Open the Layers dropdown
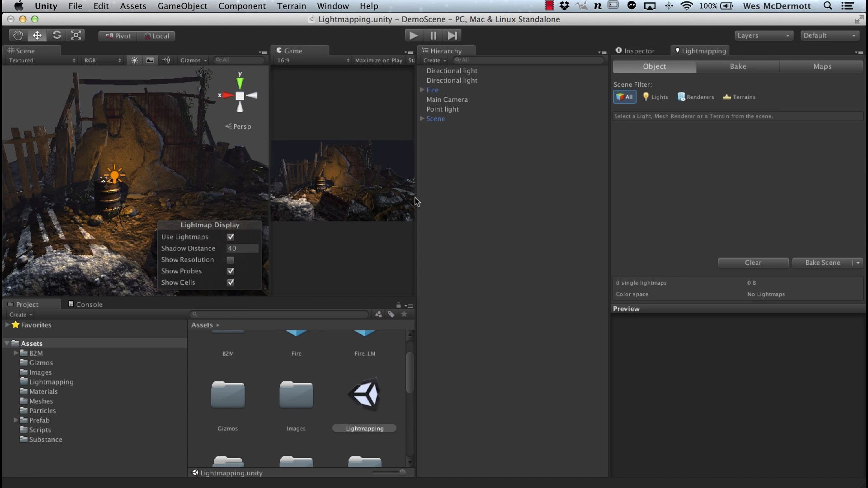868x488 pixels. click(x=763, y=36)
